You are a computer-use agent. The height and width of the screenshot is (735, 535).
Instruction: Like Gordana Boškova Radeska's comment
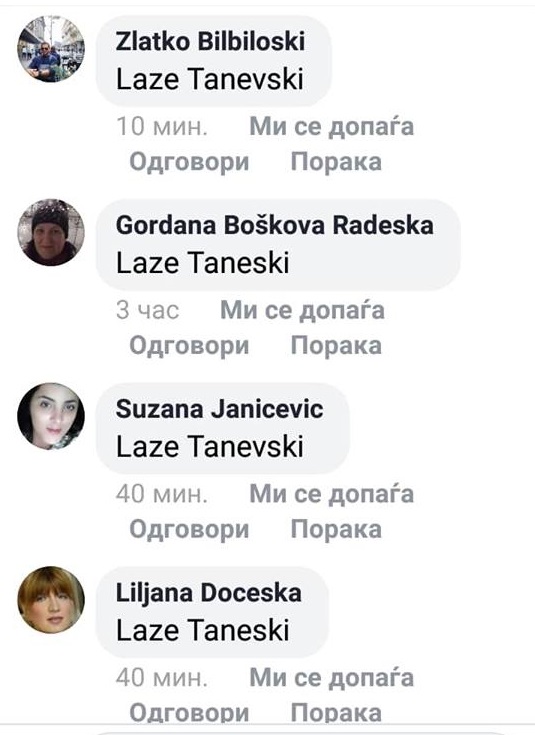click(302, 311)
